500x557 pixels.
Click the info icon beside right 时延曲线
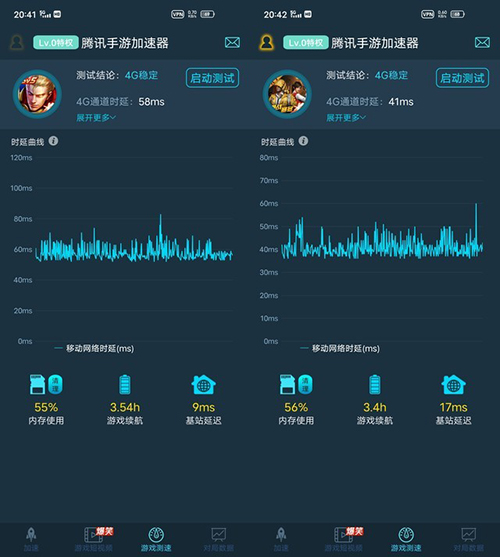pyautogui.click(x=303, y=141)
